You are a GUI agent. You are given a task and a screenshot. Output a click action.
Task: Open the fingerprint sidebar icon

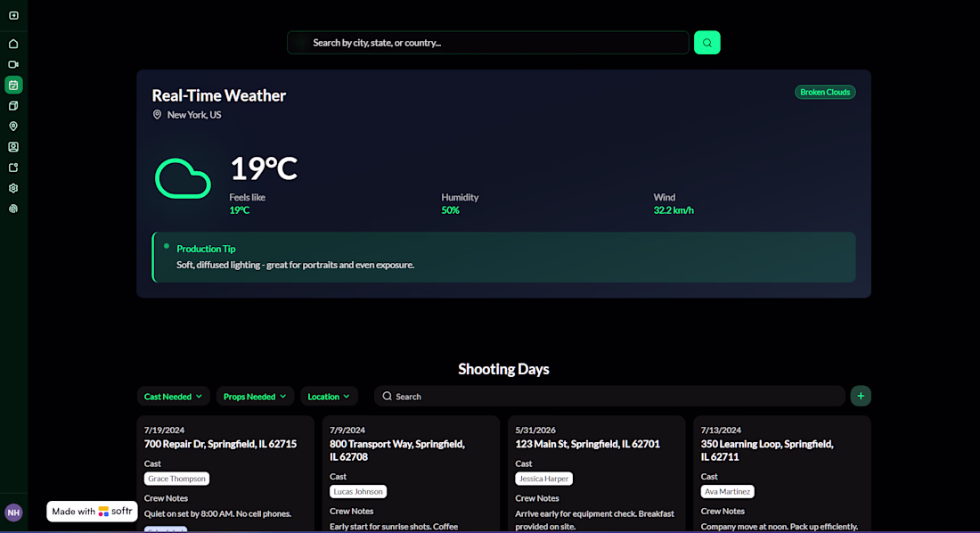[13, 209]
